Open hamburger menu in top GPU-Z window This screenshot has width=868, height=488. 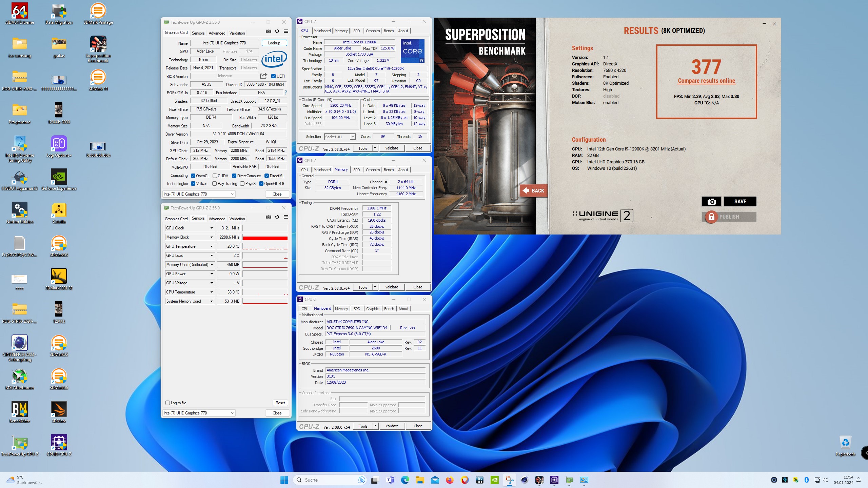(x=286, y=31)
